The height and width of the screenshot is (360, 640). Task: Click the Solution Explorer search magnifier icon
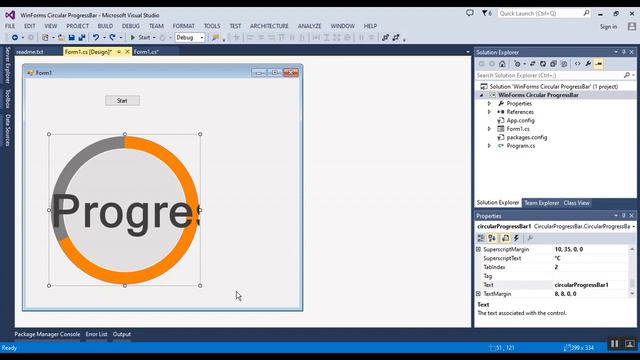coord(627,76)
